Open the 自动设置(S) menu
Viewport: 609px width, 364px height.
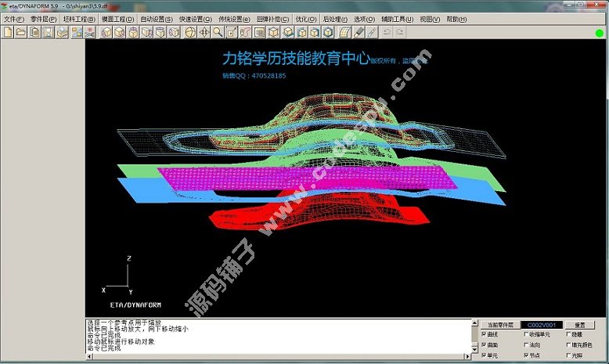point(157,19)
